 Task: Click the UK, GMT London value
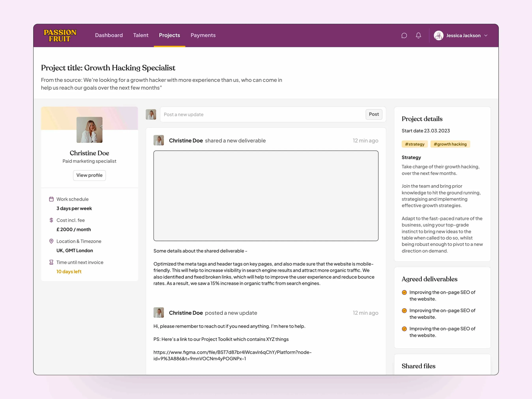coord(75,251)
